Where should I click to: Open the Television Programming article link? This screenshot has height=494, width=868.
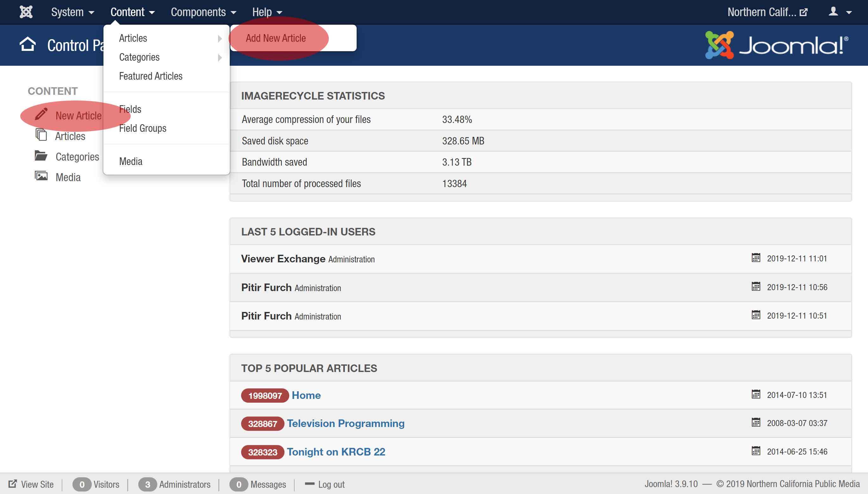345,424
